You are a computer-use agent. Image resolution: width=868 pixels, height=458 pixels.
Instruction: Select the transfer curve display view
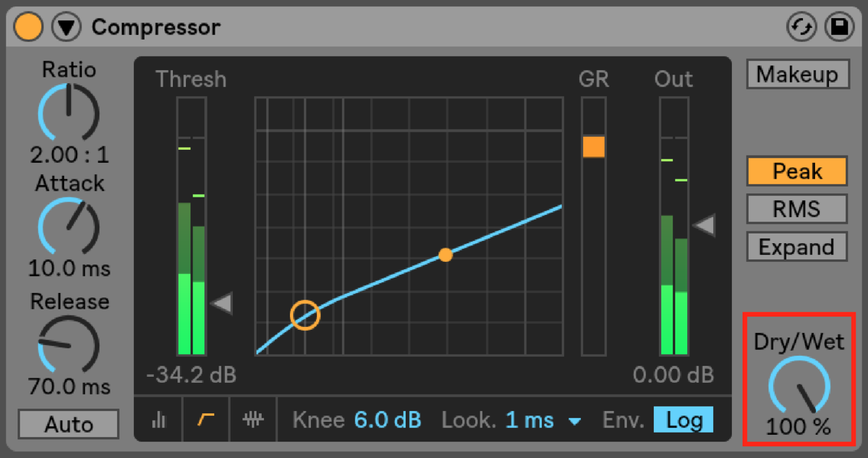206,420
